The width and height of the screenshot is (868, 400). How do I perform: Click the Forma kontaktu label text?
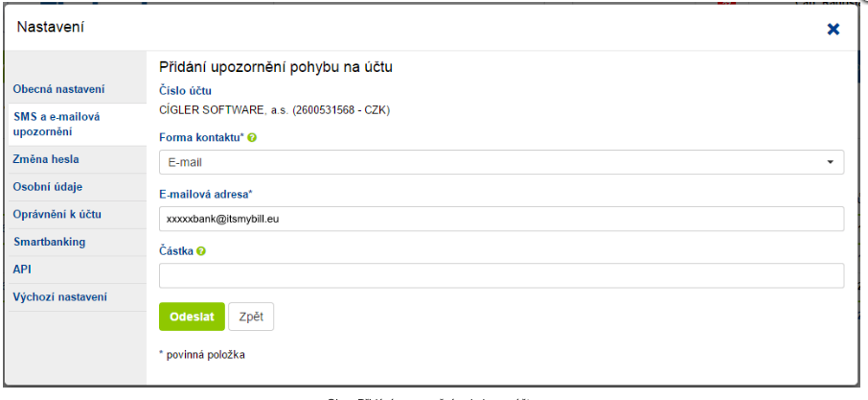point(201,138)
